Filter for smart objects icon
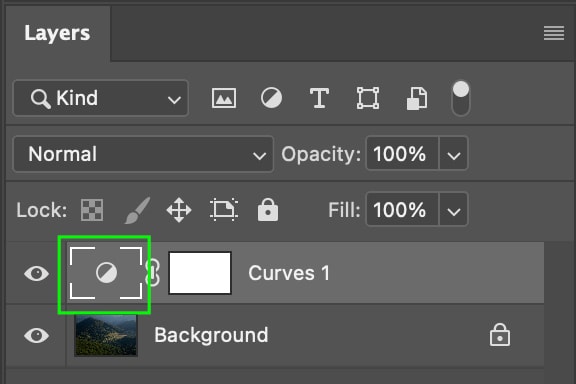Screen dimensions: 576x384 pyautogui.click(x=417, y=98)
